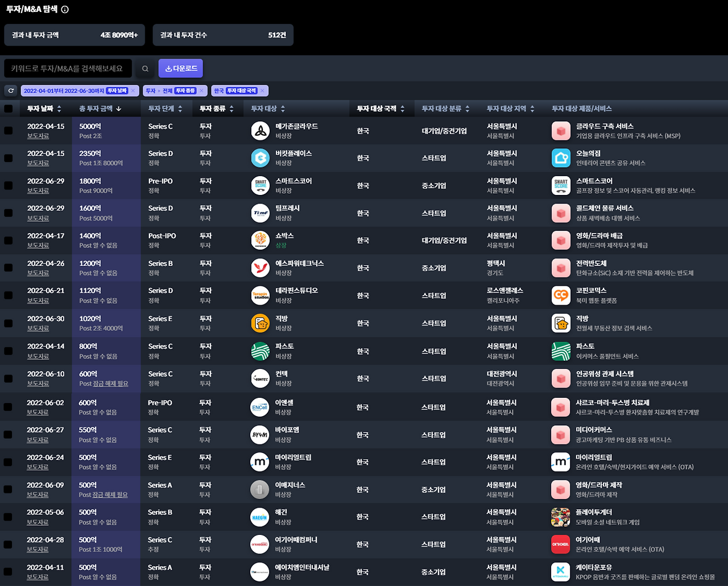The width and height of the screenshot is (728, 586).
Task: Click the reset filters refresh icon
Action: tap(10, 91)
